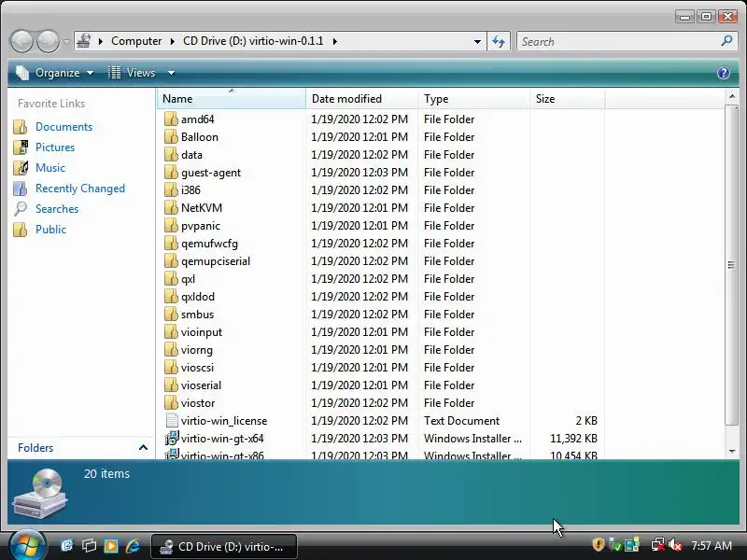
Task: Open Pictures in Favorite Links
Action: click(x=55, y=147)
